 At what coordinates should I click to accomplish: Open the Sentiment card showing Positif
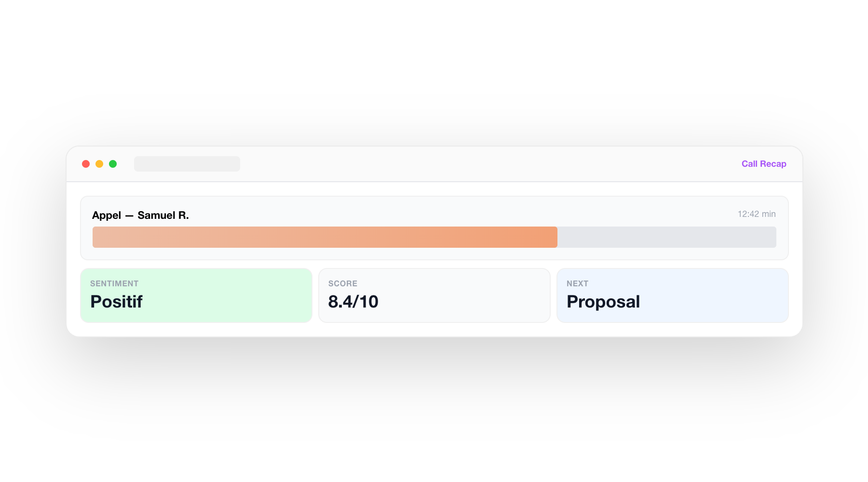(196, 295)
